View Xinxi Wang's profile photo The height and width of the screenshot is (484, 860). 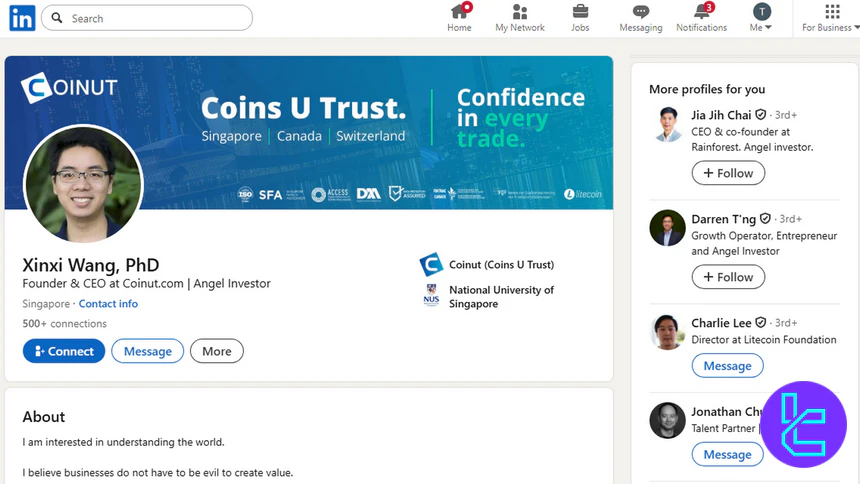tap(83, 184)
